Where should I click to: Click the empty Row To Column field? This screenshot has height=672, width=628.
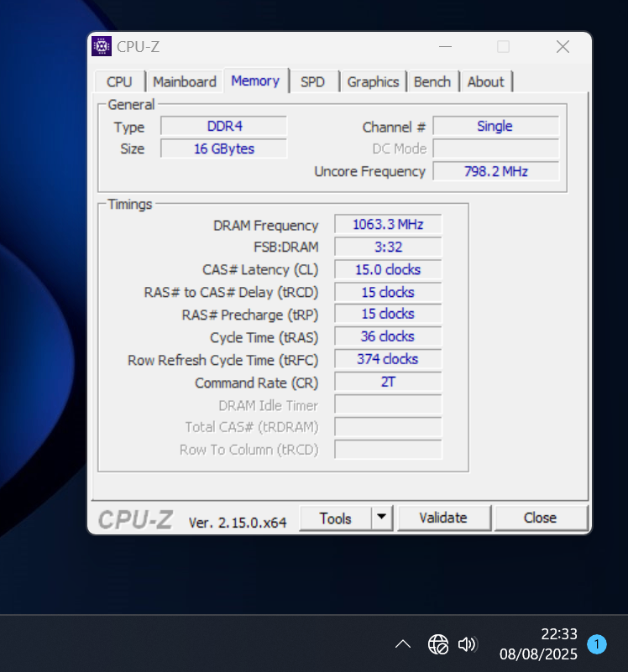(x=388, y=450)
